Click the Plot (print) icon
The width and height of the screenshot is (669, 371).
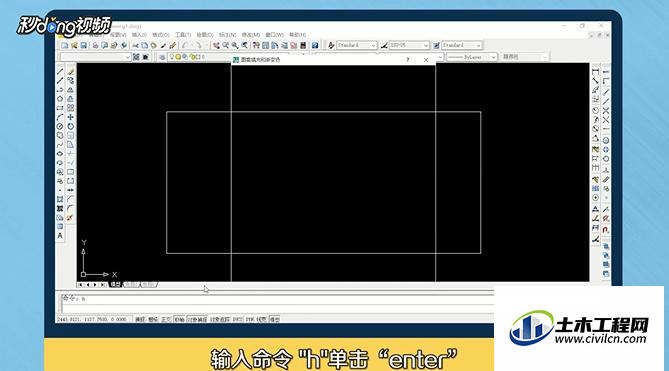[x=96, y=45]
